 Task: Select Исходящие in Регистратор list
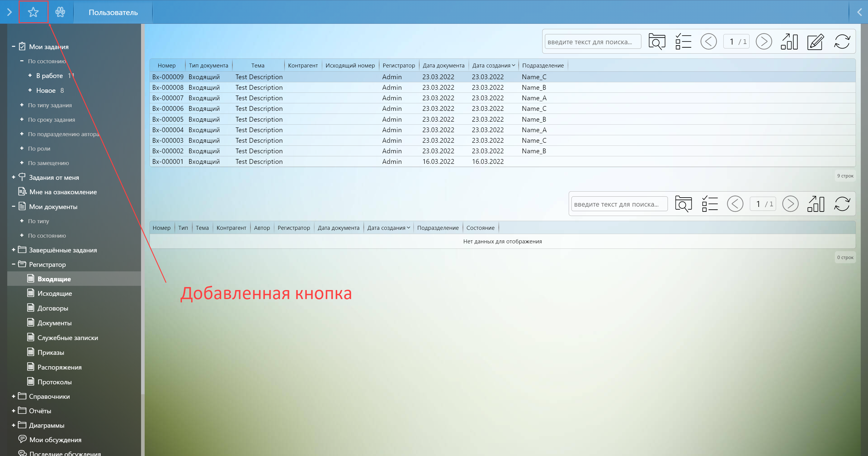coord(55,293)
